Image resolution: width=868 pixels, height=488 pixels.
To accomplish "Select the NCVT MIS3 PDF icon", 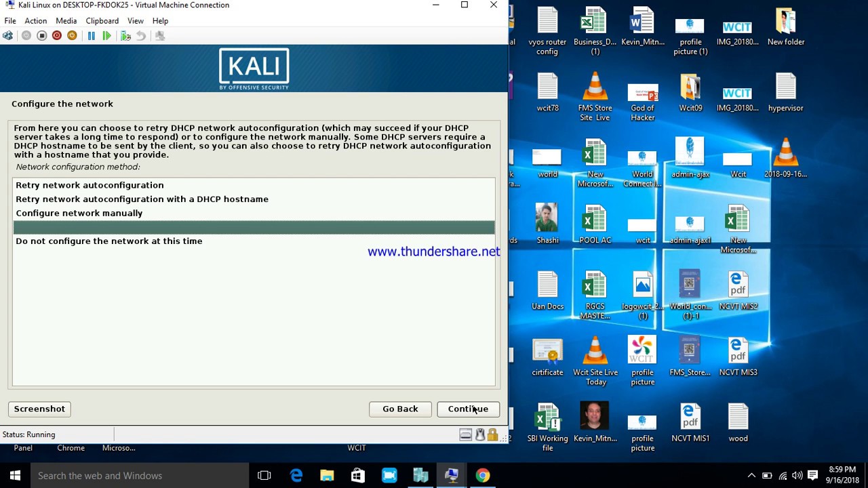I will coord(738,357).
